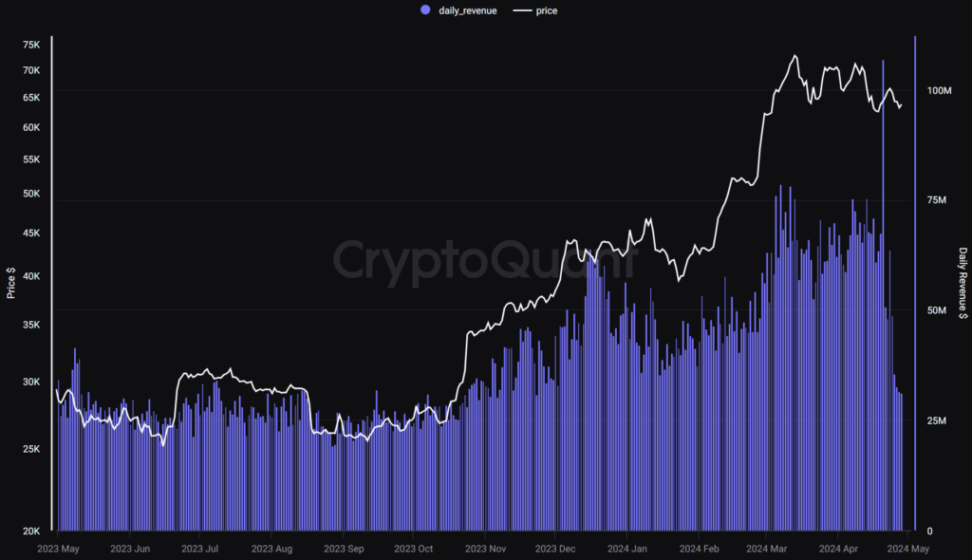Toggle the daily_revenue series legend label

(x=466, y=10)
